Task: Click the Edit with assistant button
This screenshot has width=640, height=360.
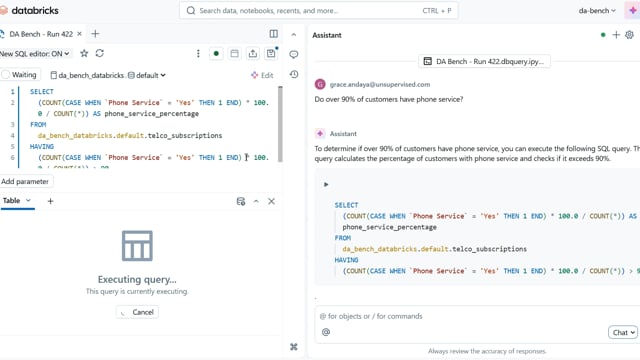Action: tap(262, 75)
